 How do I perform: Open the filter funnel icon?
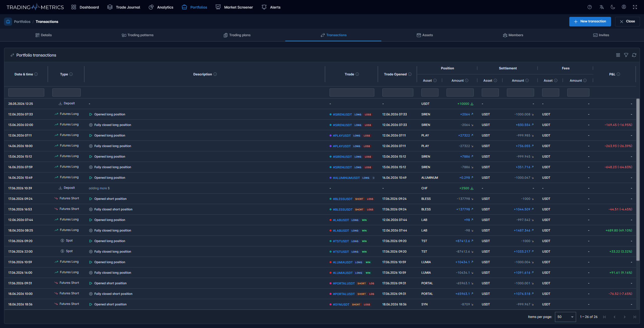pyautogui.click(x=626, y=55)
